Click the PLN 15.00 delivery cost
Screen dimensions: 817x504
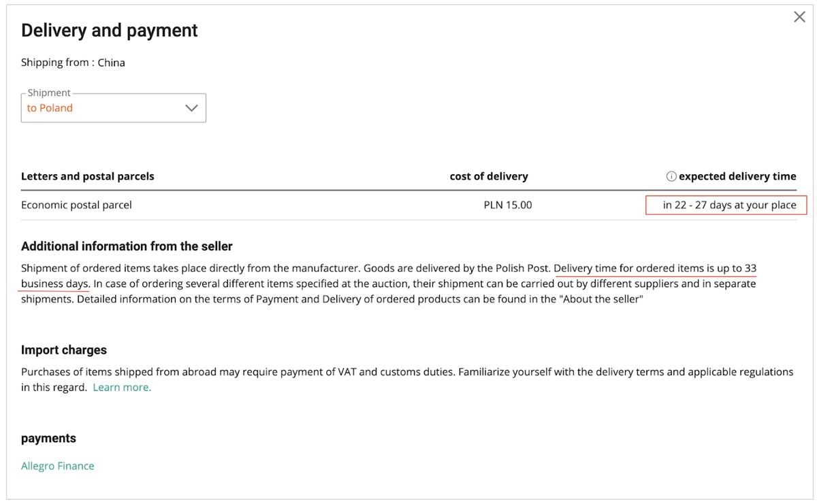click(x=508, y=205)
